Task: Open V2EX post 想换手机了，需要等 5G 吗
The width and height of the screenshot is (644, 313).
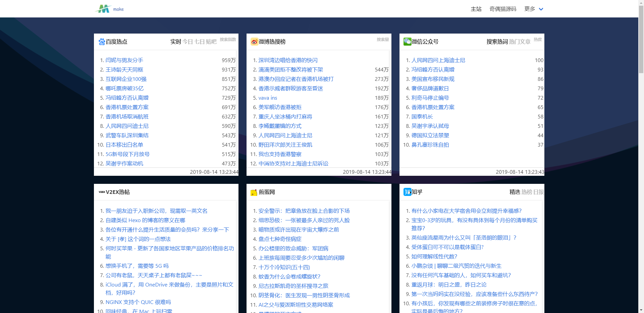Action: point(137,266)
